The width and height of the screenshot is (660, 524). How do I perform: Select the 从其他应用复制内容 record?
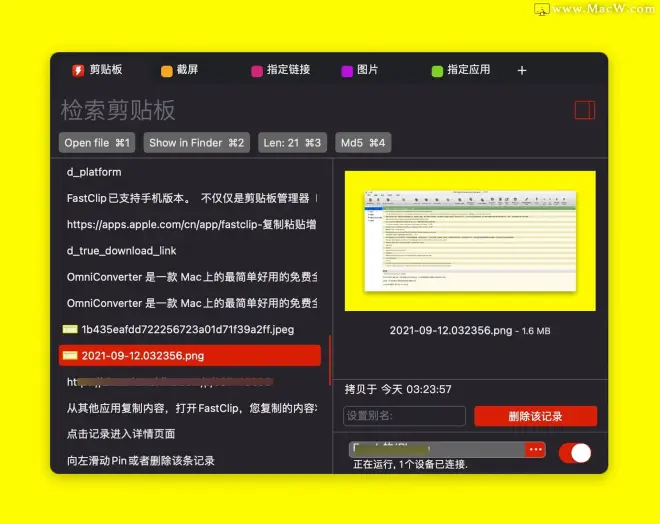tap(190, 408)
